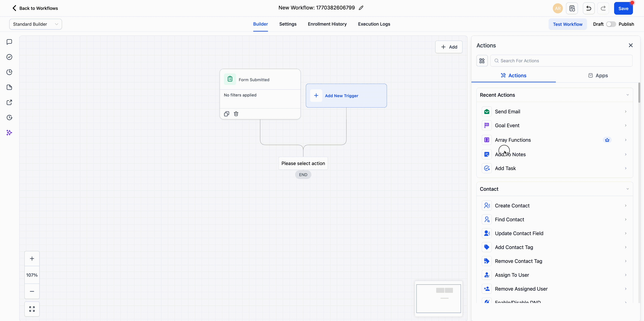This screenshot has height=321, width=644.
Task: Click the undo arrow icon
Action: 588,8
